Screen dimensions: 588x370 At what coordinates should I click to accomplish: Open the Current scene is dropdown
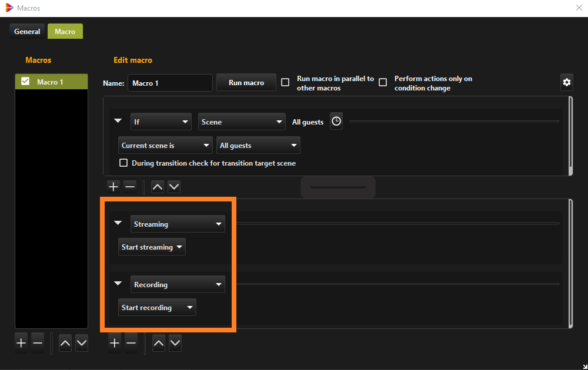(165, 145)
